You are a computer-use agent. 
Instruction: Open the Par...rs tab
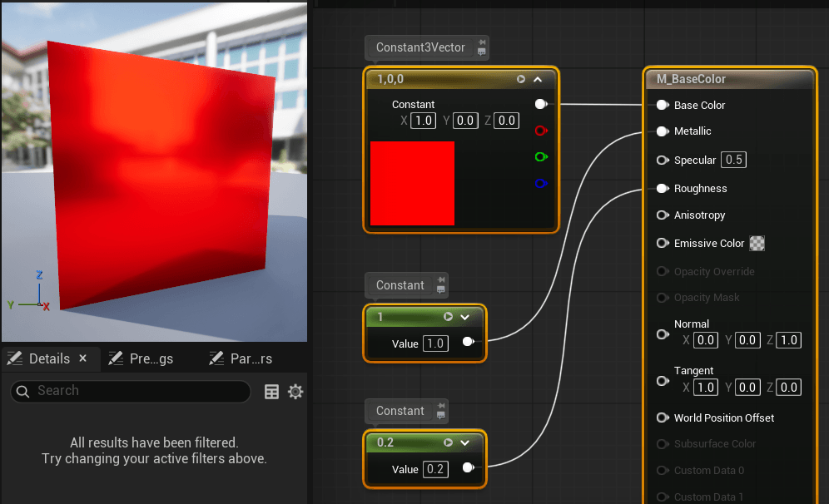pyautogui.click(x=241, y=358)
